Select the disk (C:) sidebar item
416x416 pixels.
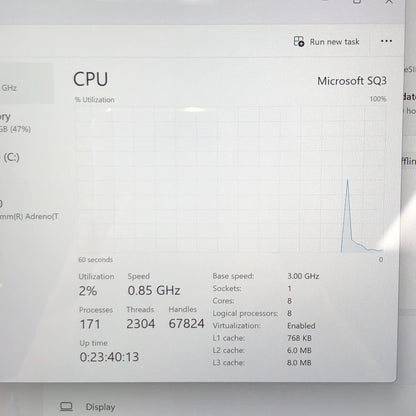(11, 157)
